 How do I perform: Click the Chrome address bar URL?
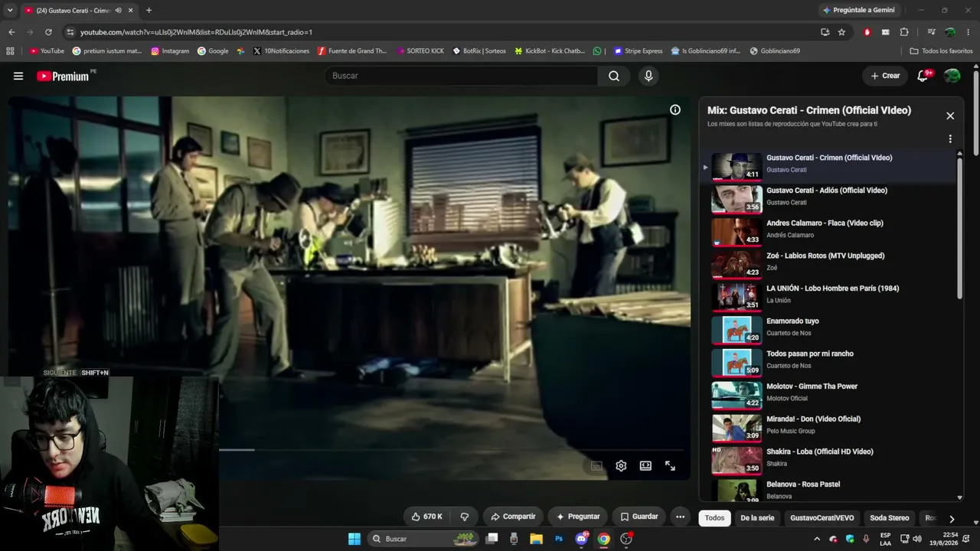click(196, 32)
